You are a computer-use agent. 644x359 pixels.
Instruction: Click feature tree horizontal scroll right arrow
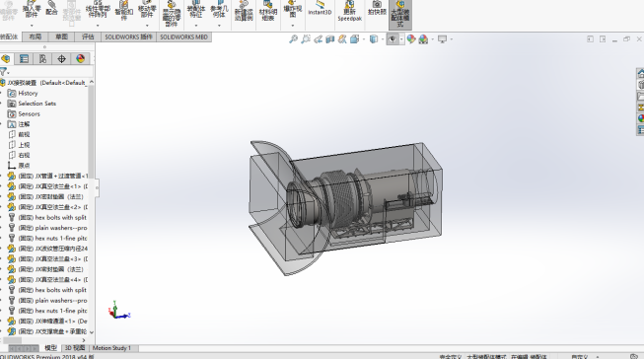[84, 340]
